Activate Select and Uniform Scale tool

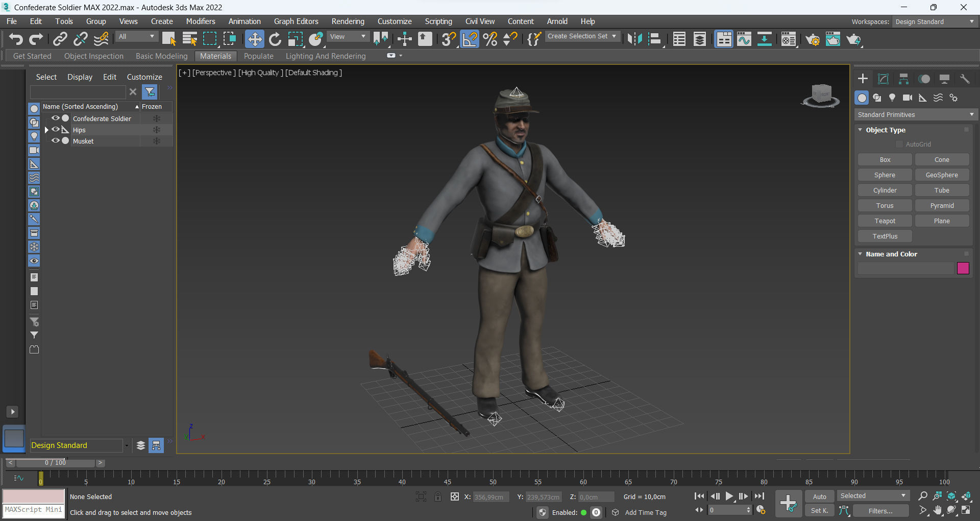[296, 39]
